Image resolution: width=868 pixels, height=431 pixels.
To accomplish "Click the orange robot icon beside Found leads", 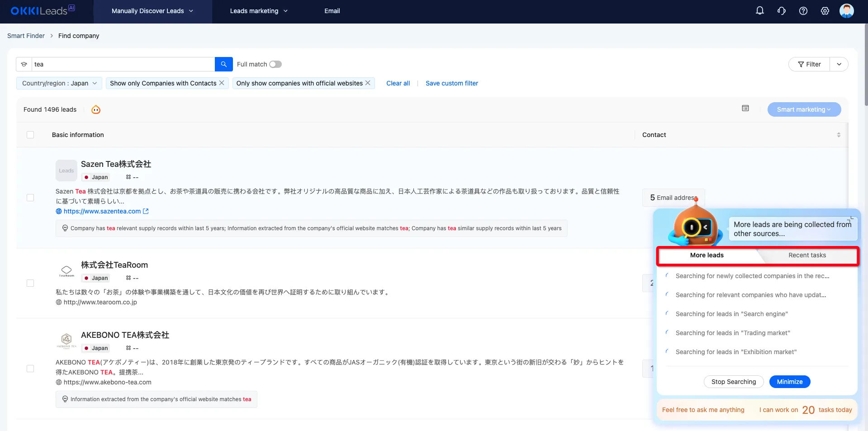I will pyautogui.click(x=96, y=109).
